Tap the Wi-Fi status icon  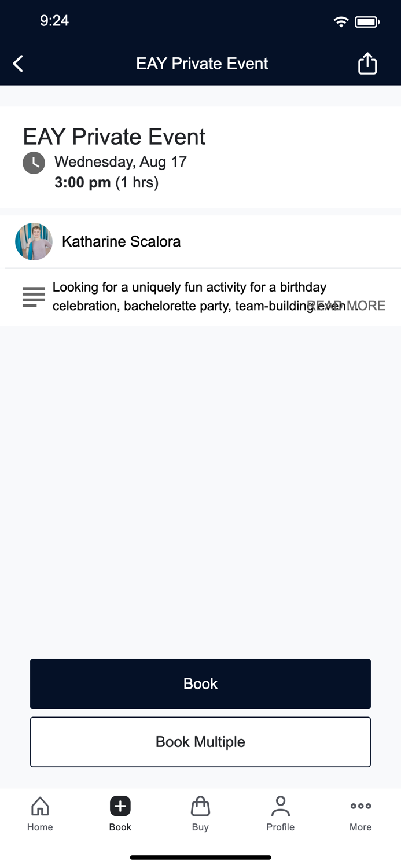tap(341, 22)
